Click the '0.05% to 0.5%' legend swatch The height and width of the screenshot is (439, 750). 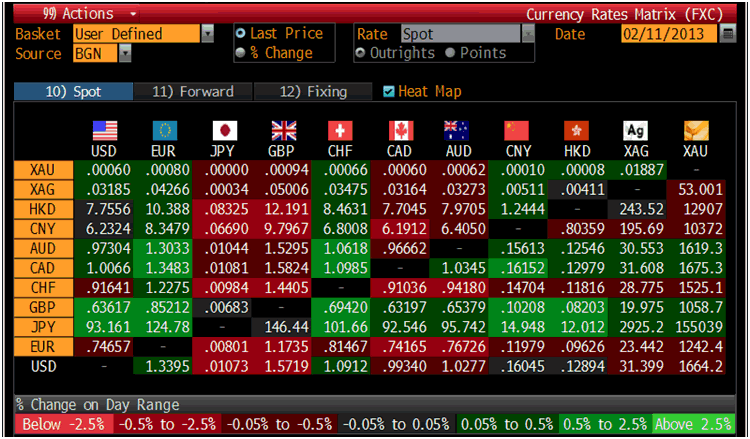(x=507, y=424)
